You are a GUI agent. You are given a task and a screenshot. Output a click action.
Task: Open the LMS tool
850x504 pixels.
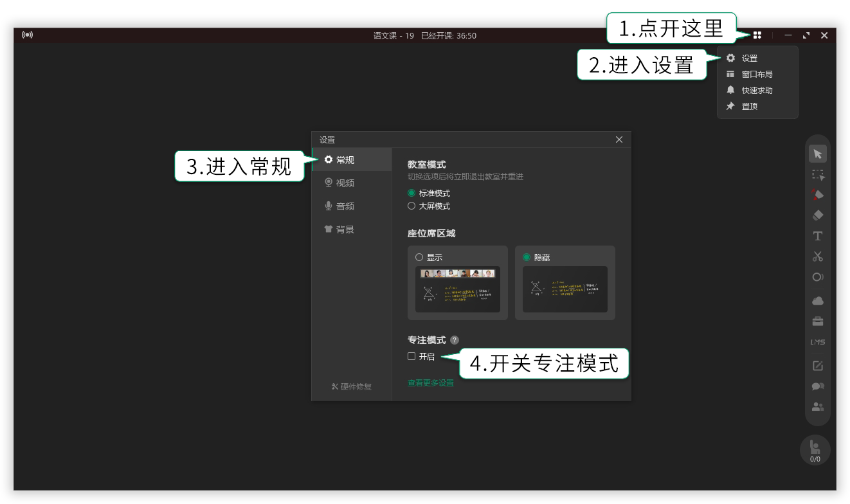pos(817,342)
